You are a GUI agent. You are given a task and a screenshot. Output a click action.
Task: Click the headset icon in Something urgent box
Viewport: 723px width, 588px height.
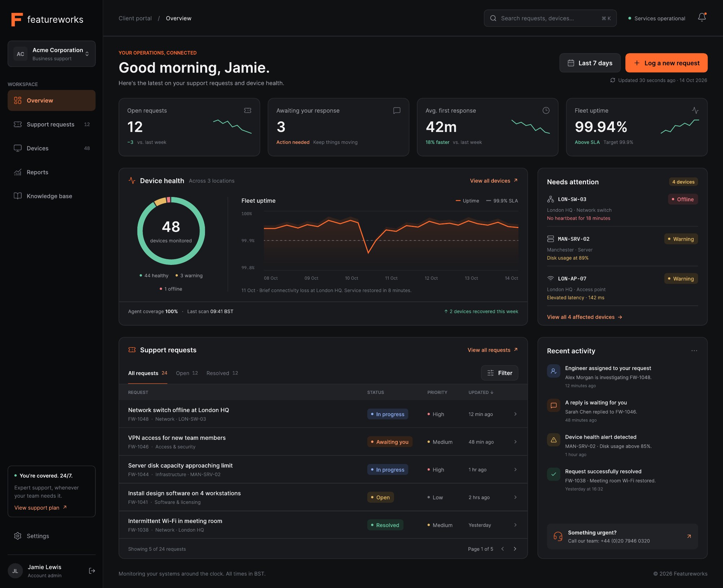pyautogui.click(x=558, y=536)
